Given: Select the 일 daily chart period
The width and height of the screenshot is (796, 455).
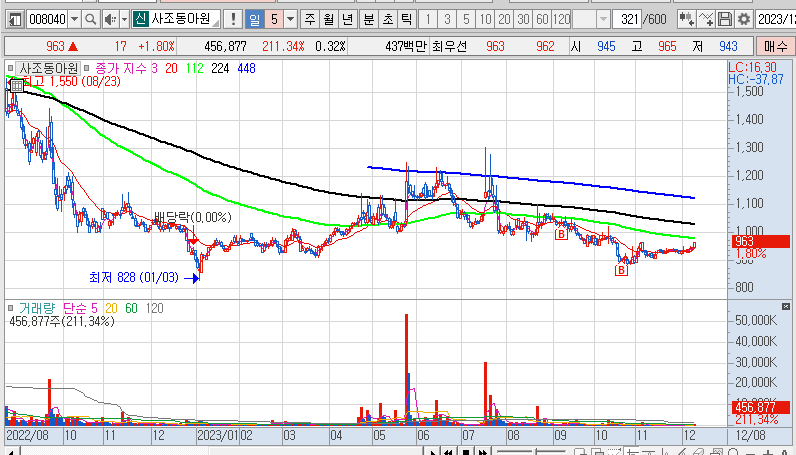Looking at the screenshot, I should coord(254,20).
